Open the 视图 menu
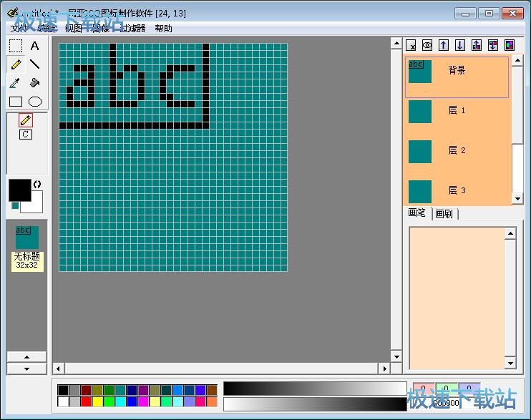The height and width of the screenshot is (420, 531). 74,29
